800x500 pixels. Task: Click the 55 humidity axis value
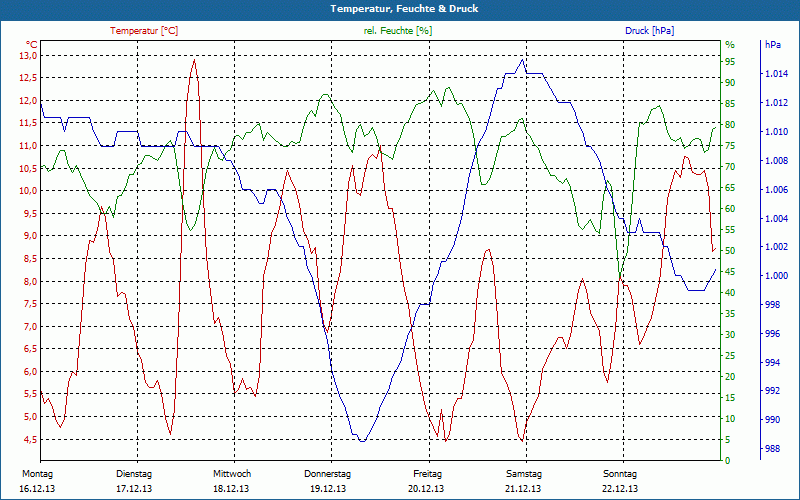730,230
